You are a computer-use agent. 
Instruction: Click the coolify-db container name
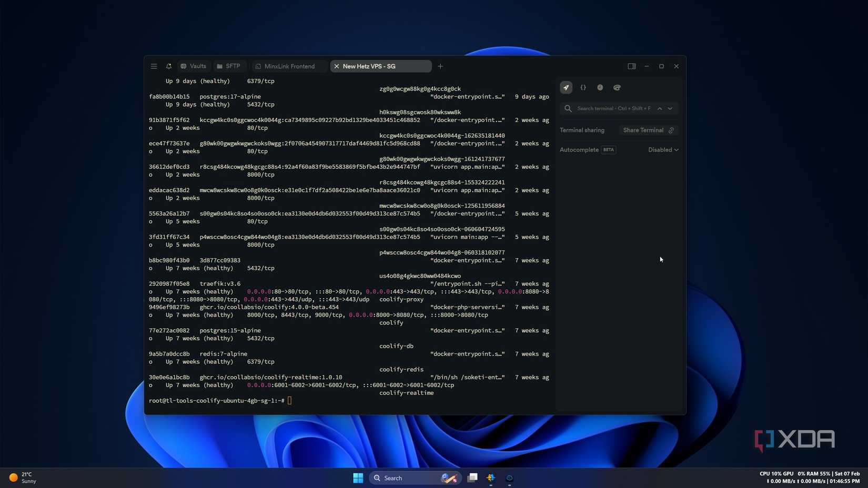(396, 346)
